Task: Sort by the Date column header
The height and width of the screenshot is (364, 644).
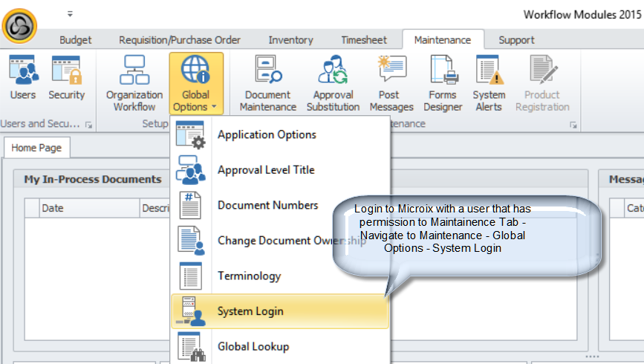Action: coord(89,208)
